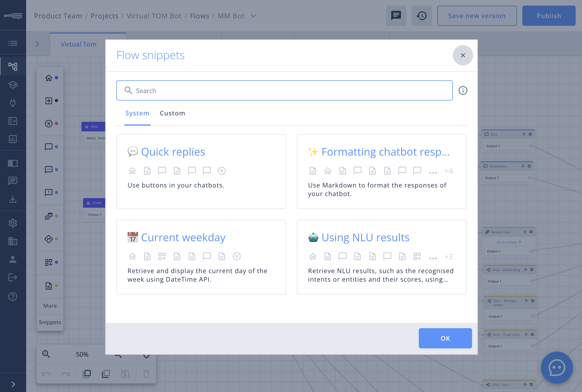The image size is (582, 392).
Task: Expand the MM Bot flow dropdown
Action: [x=253, y=16]
